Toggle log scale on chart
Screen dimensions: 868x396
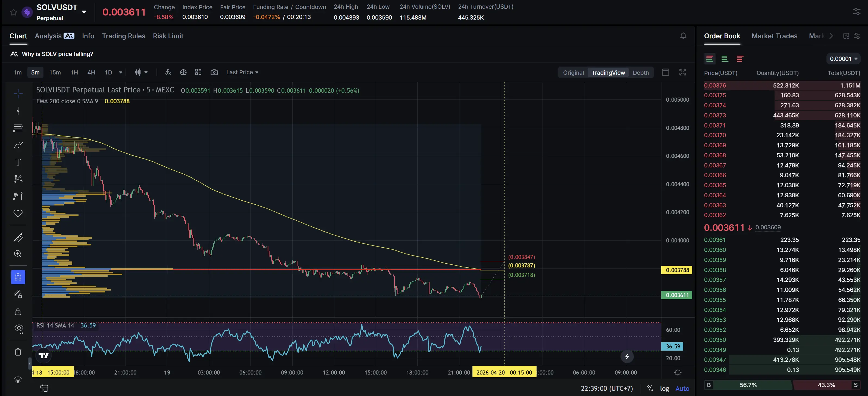tap(664, 388)
